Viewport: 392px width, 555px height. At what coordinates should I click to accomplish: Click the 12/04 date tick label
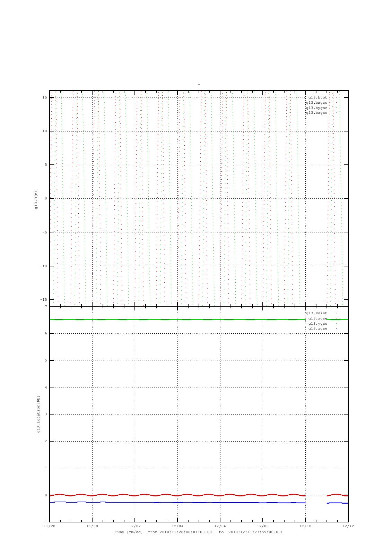pos(177,526)
